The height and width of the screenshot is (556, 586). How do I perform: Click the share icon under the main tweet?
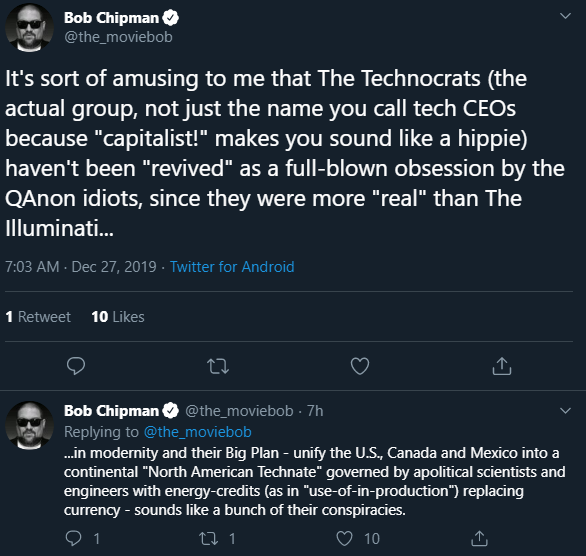click(502, 366)
